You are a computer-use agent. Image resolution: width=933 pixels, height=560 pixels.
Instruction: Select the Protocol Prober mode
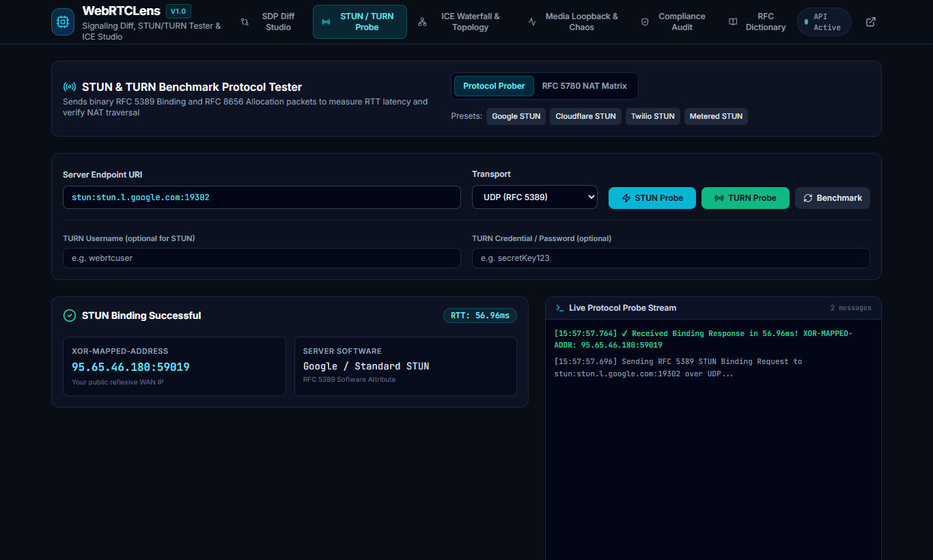point(494,86)
